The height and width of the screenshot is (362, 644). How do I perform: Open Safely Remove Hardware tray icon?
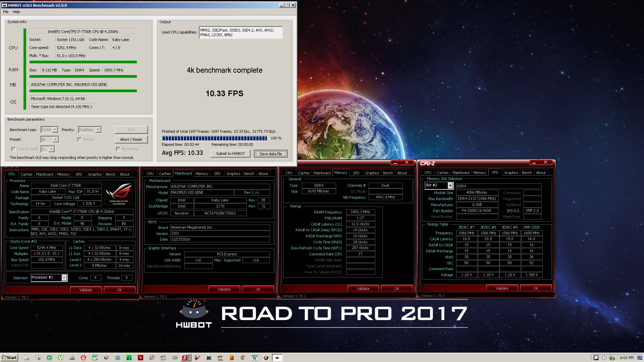(x=612, y=358)
